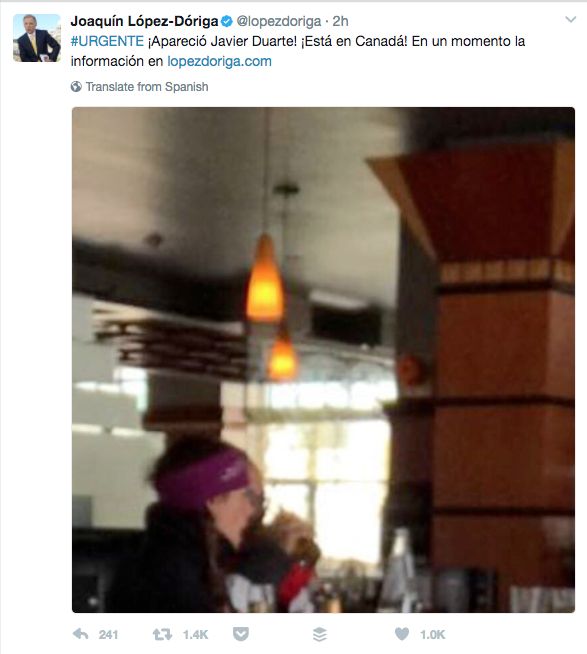This screenshot has height=654, width=587.
Task: Open the 2h timestamp link
Action: [x=340, y=21]
